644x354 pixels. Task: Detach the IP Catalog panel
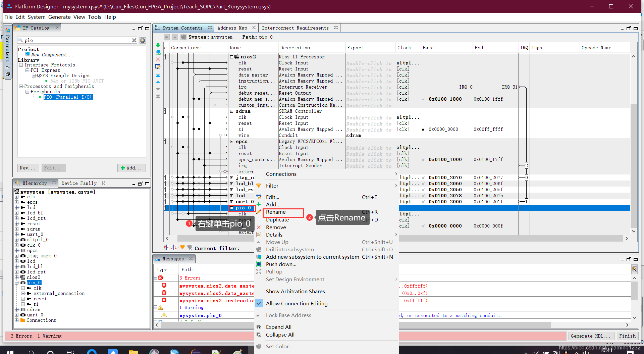(x=140, y=28)
